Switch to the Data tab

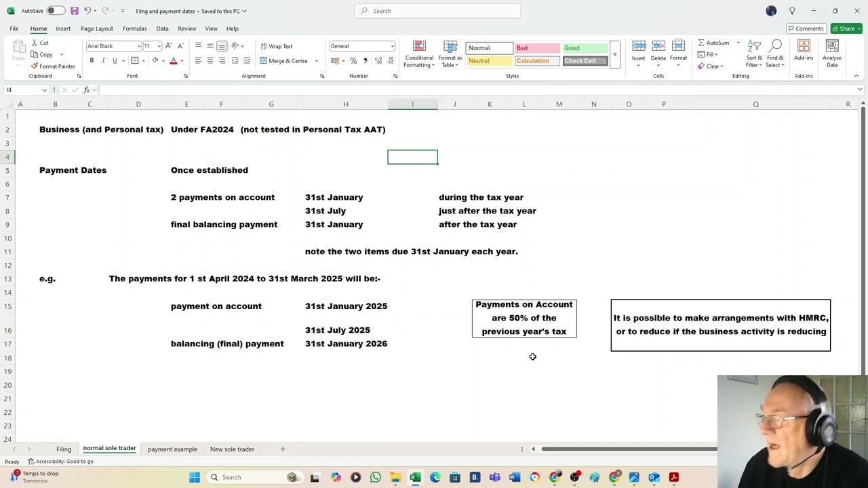pyautogui.click(x=162, y=28)
